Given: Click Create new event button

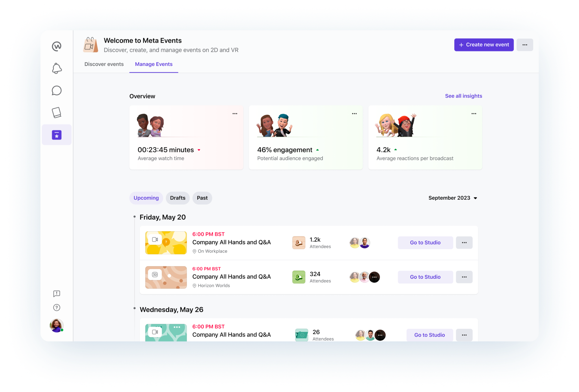Looking at the screenshot, I should pos(484,45).
